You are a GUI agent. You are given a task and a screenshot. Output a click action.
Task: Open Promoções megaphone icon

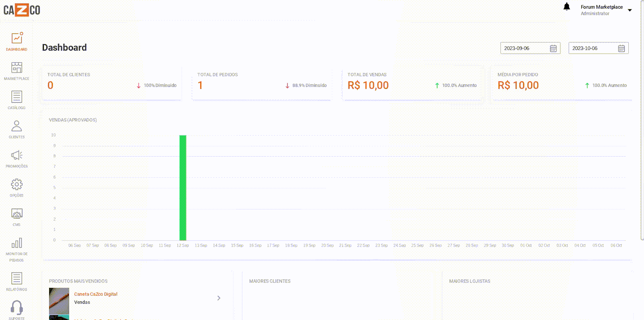(17, 155)
